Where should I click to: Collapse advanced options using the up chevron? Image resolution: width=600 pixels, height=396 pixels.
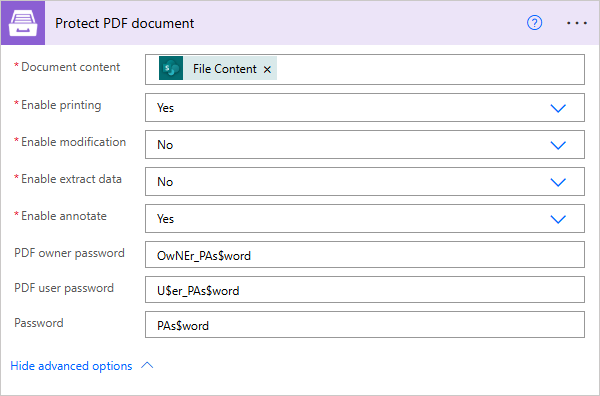click(147, 365)
